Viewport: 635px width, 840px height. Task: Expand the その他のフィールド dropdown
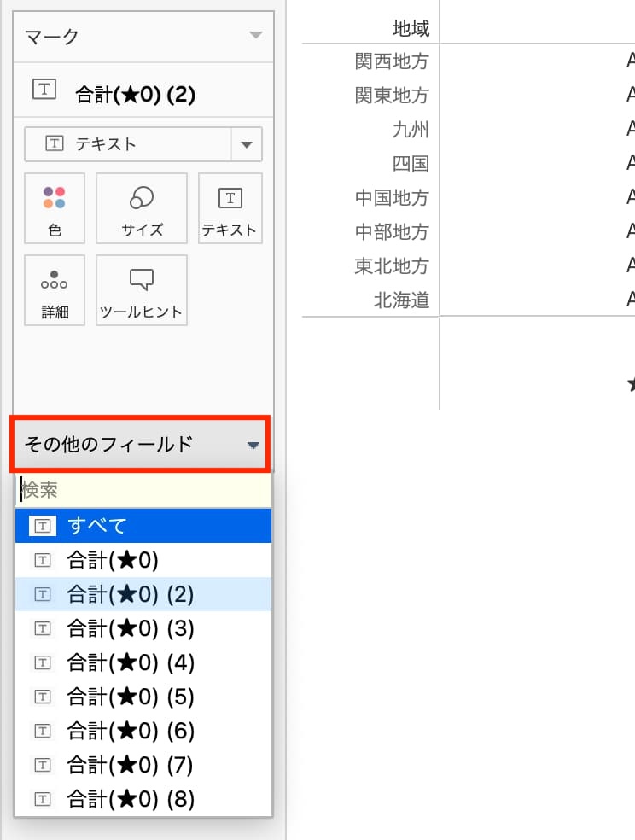(x=253, y=445)
